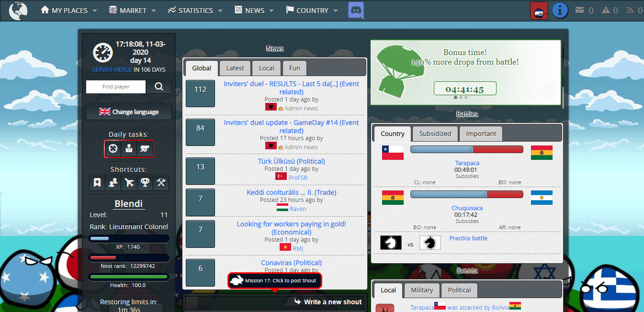Expand the NEWS dropdown menu
Viewport: 644px width, 312px height.
(254, 10)
